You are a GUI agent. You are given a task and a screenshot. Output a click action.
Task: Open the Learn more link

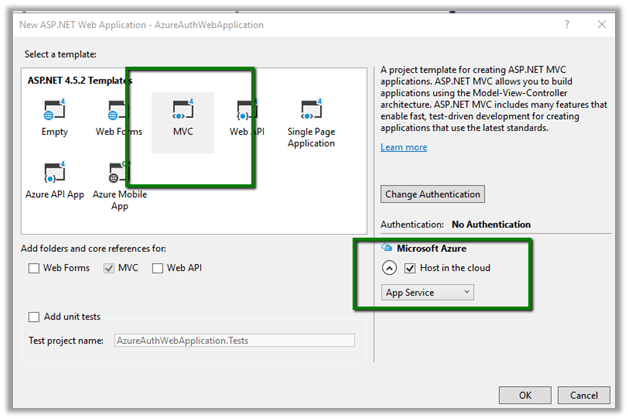(403, 147)
